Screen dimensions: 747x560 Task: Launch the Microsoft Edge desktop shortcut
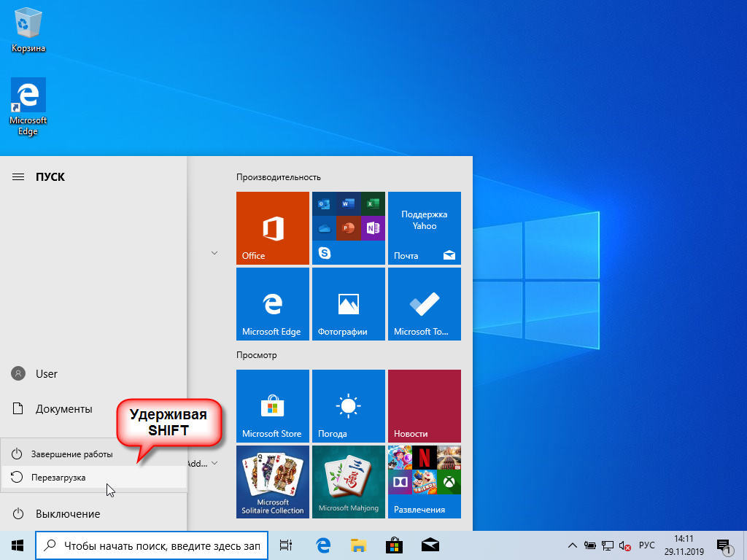28,106
